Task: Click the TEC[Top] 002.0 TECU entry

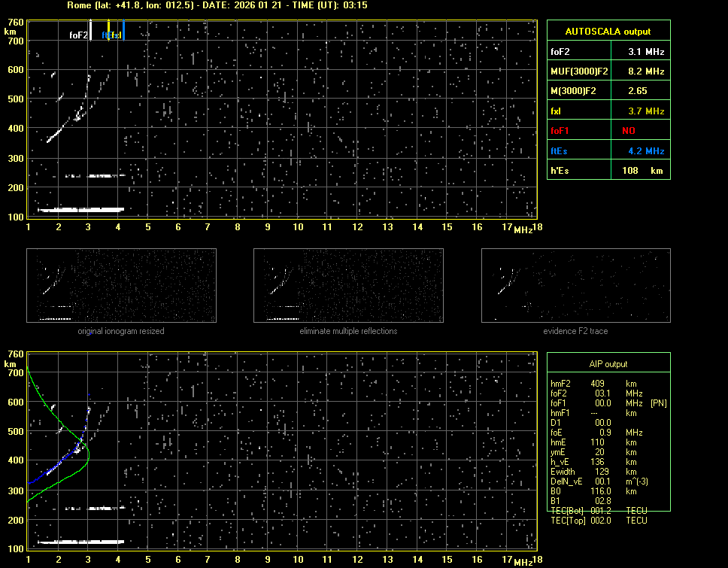Action: pyautogui.click(x=598, y=520)
